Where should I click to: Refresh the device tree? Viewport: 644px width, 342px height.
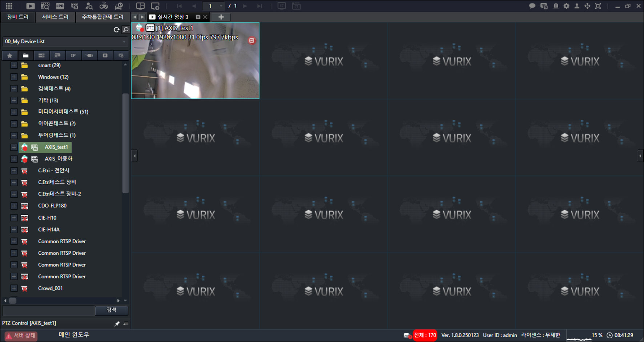point(117,30)
